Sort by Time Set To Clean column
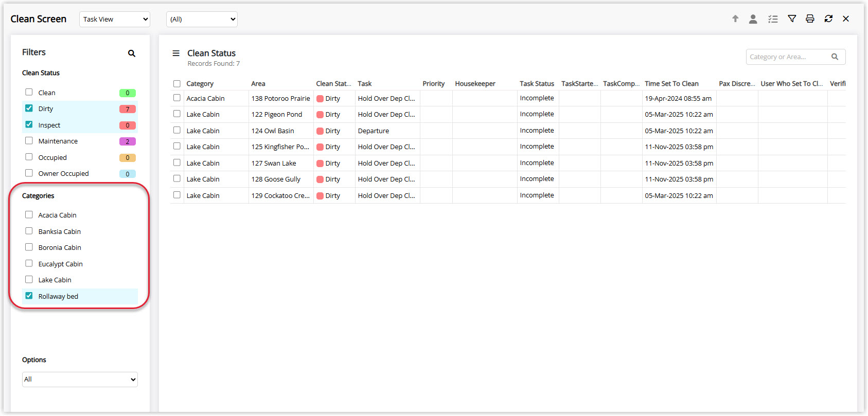The image size is (868, 416). click(x=672, y=84)
